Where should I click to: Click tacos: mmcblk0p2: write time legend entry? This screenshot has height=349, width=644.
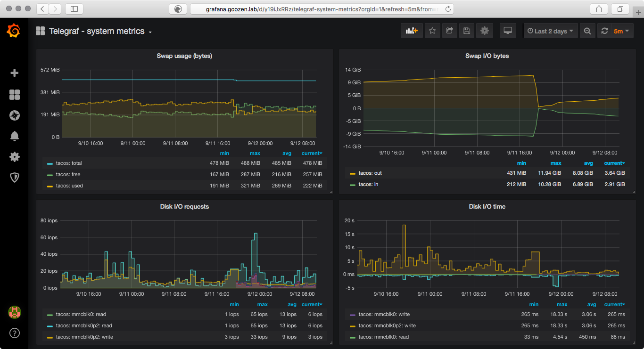click(387, 325)
